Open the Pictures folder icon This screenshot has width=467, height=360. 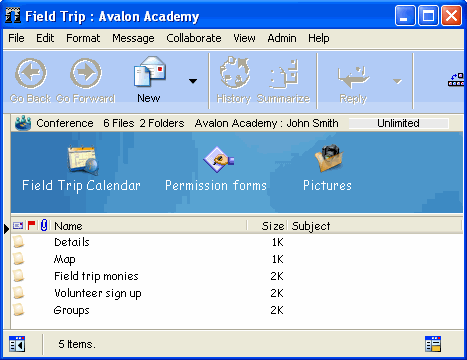329,158
